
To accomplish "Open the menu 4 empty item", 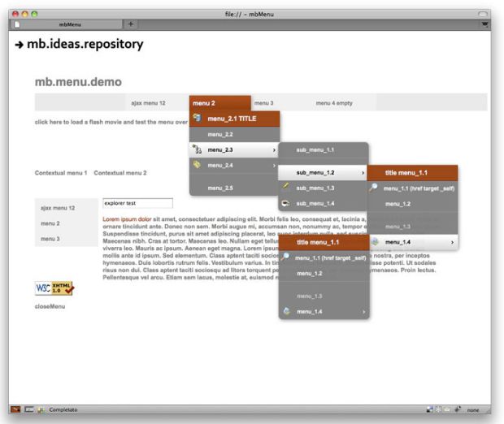I will click(332, 103).
